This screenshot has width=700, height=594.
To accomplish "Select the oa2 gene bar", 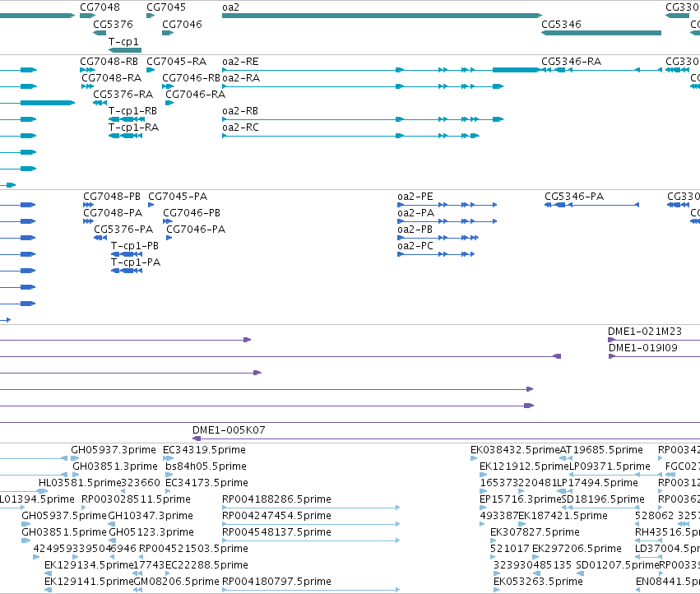I will click(382, 16).
